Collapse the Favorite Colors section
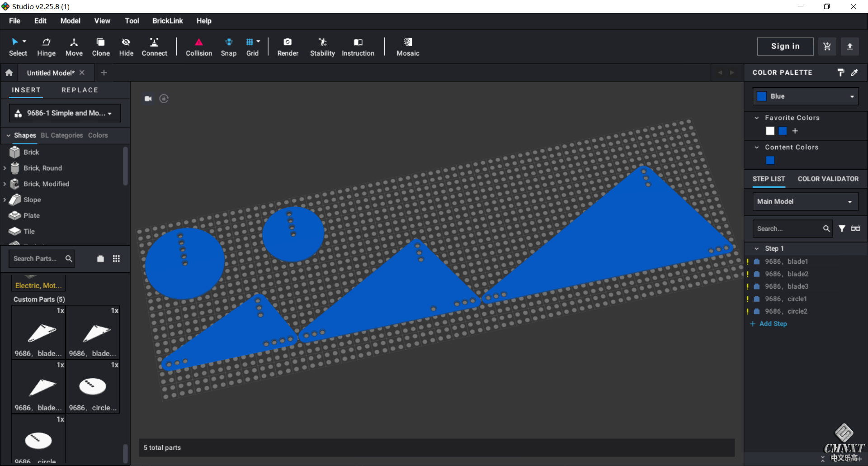 pos(757,118)
